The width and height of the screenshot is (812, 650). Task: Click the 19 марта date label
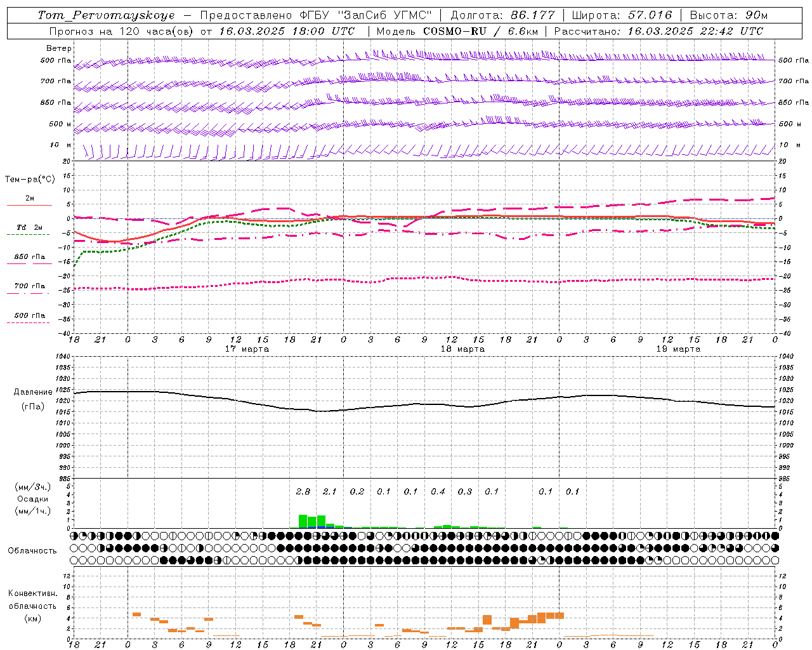(x=679, y=349)
